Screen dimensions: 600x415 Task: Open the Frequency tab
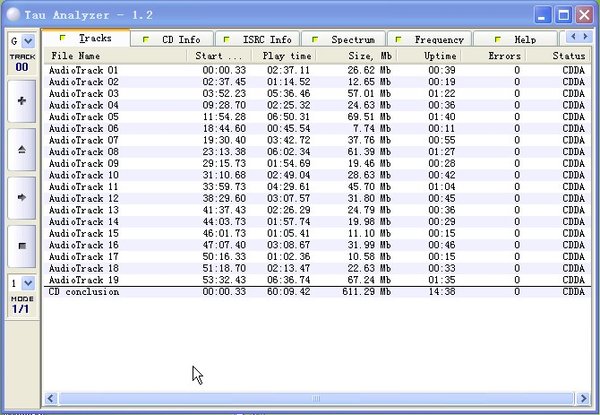pyautogui.click(x=429, y=40)
